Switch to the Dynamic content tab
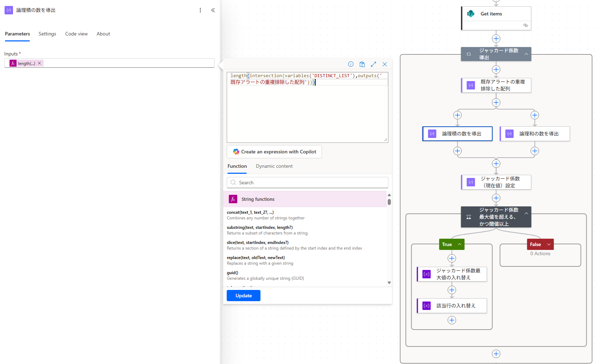The width and height of the screenshot is (600, 364). 274,166
